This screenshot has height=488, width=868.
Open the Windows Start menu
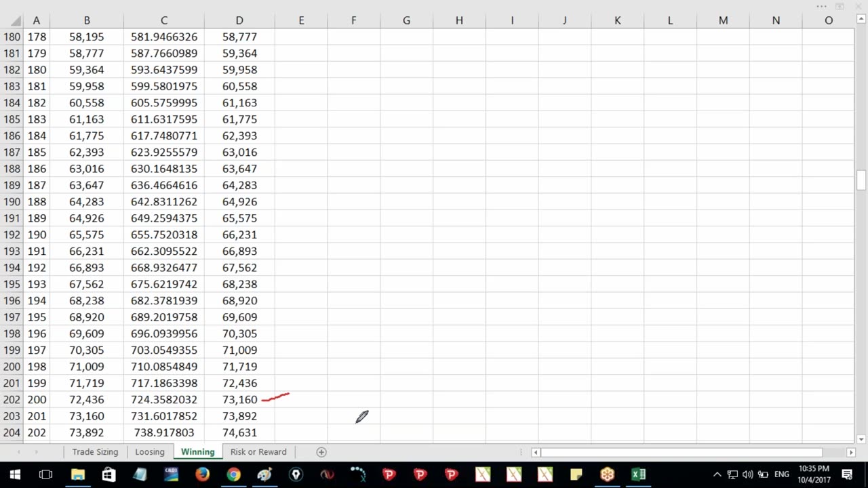(x=15, y=474)
